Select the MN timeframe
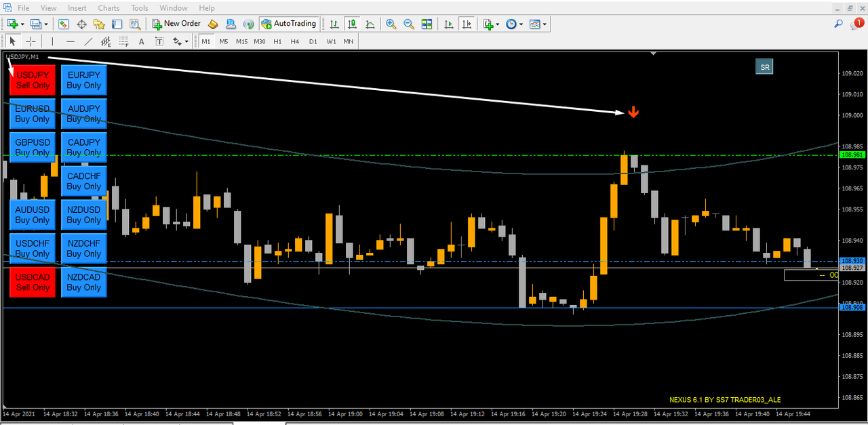 pos(348,41)
